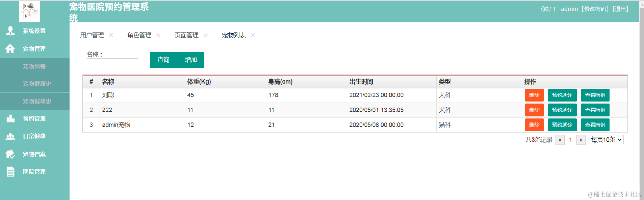Click the cat logo image
644x200 pixels.
pos(29,12)
